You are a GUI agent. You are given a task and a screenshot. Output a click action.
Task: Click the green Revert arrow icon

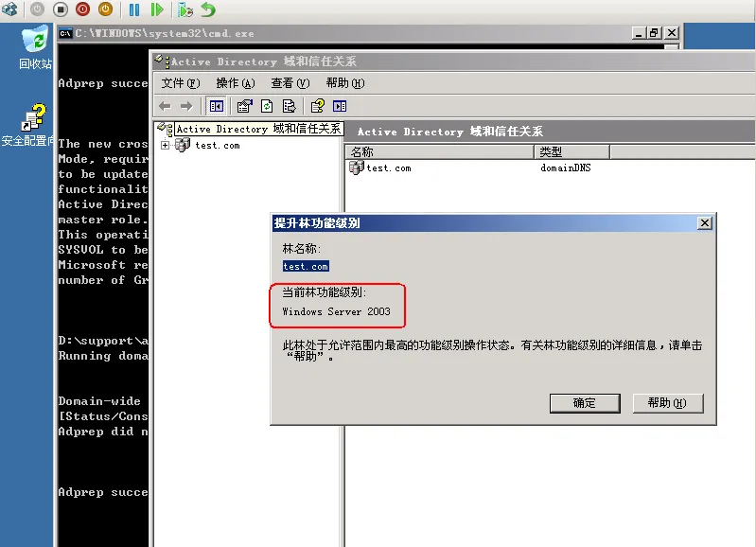(x=208, y=9)
